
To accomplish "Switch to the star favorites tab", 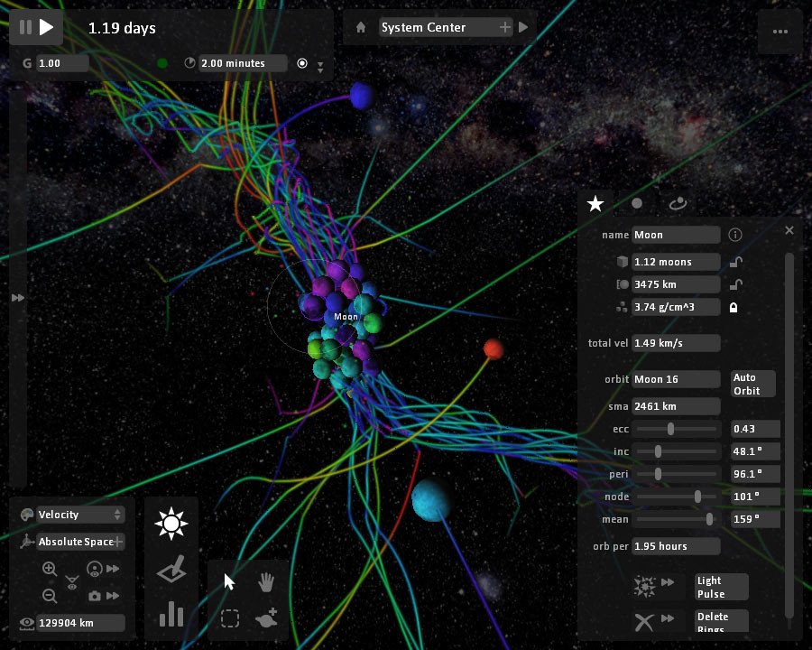I will [595, 204].
